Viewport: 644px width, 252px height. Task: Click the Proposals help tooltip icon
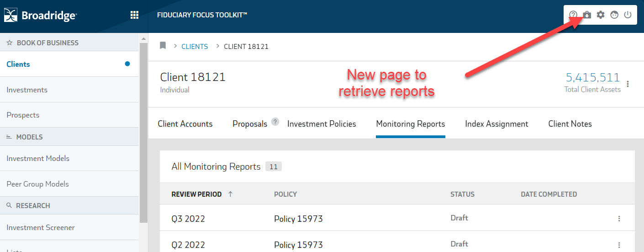point(275,122)
